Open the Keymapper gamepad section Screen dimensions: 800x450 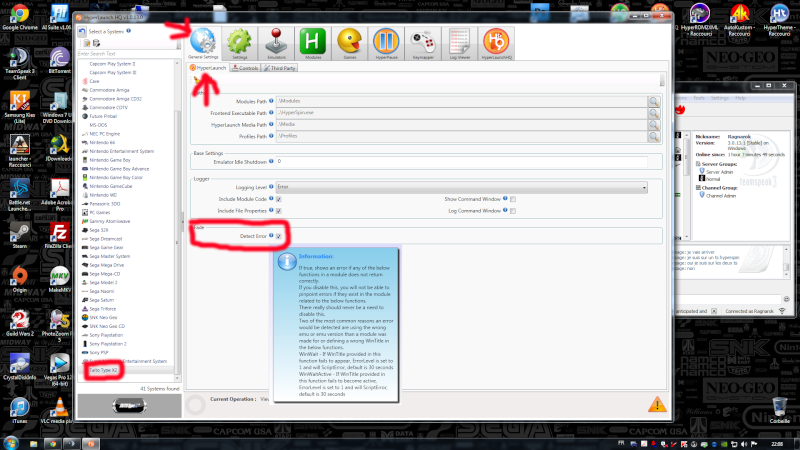coord(423,43)
